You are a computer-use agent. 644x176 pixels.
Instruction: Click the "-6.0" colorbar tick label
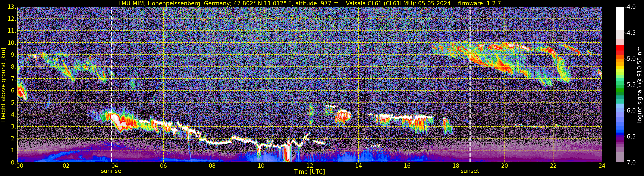[630, 111]
